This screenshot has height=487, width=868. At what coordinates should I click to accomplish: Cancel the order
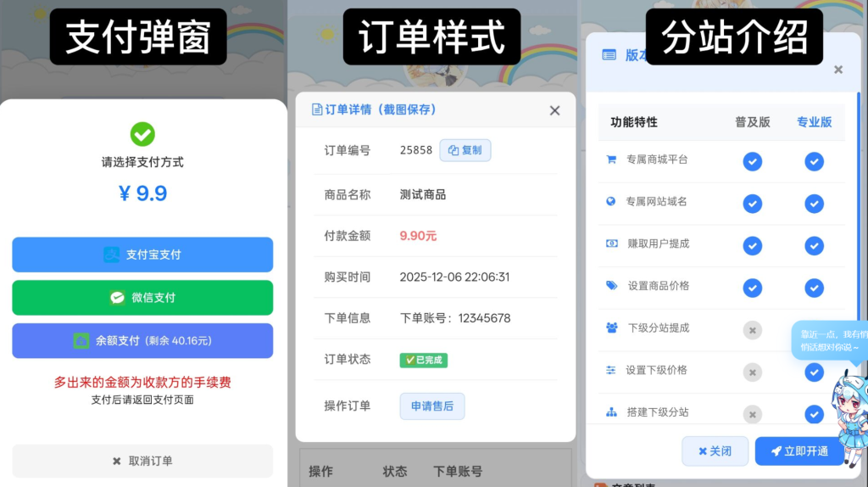(142, 461)
